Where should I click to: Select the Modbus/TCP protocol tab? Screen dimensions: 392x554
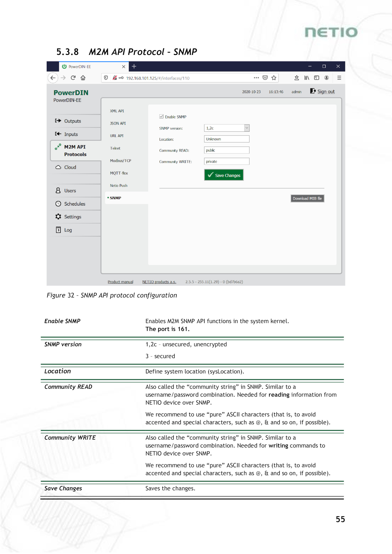(x=121, y=161)
